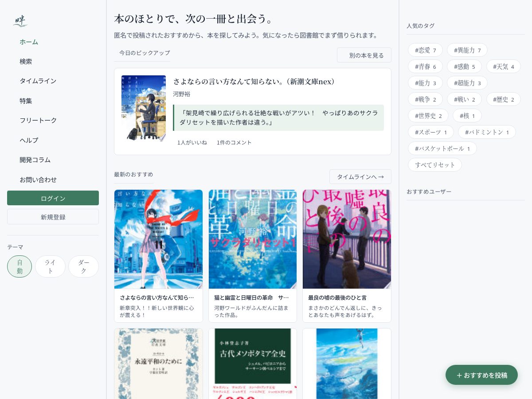Screen dimensions: 532x399
Task: Click the おすすめユーザー heading
Action: [x=429, y=192]
